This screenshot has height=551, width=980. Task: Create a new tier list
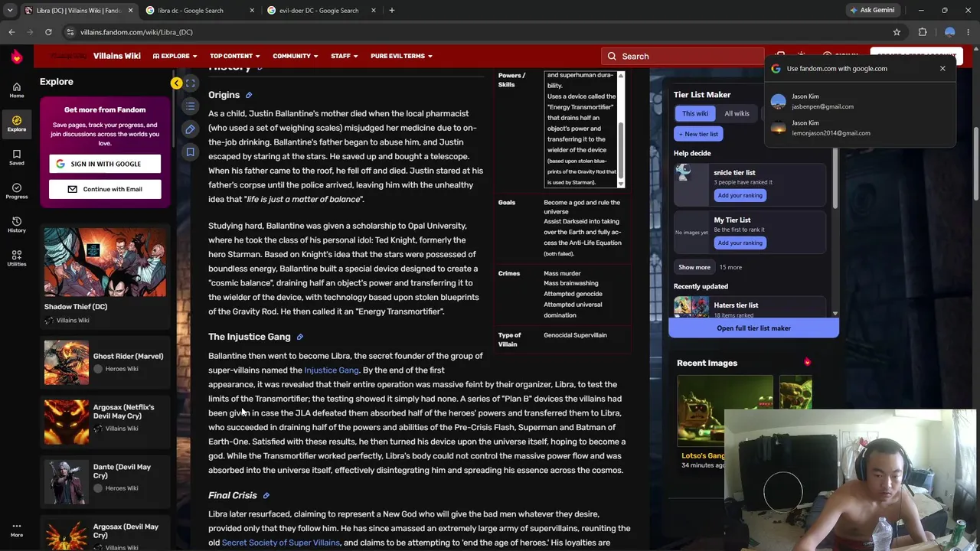698,134
